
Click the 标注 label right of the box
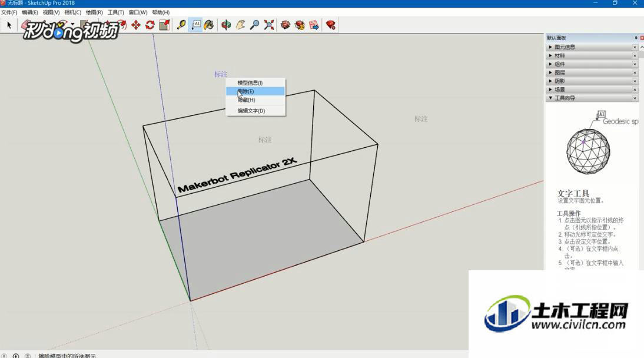[421, 119]
